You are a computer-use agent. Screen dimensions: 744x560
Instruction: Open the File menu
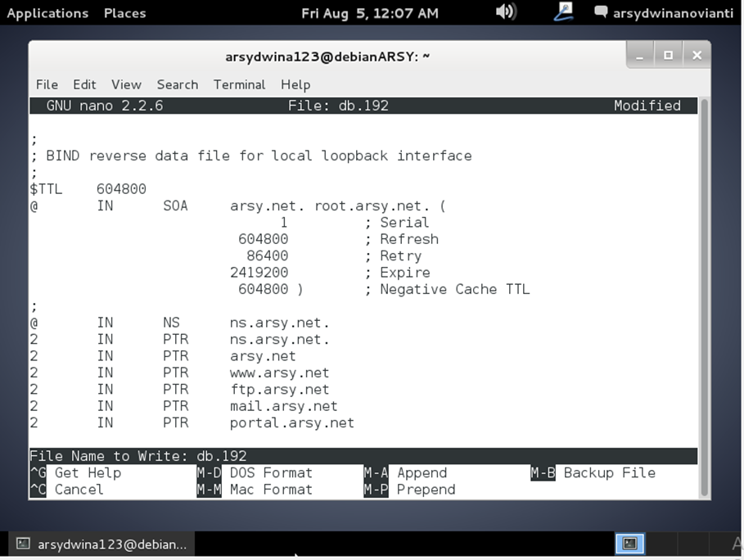coord(47,84)
